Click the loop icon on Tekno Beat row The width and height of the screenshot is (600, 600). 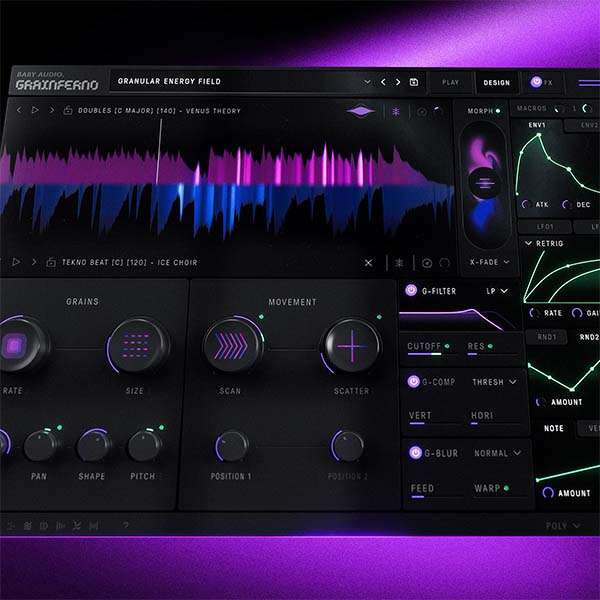tap(444, 263)
